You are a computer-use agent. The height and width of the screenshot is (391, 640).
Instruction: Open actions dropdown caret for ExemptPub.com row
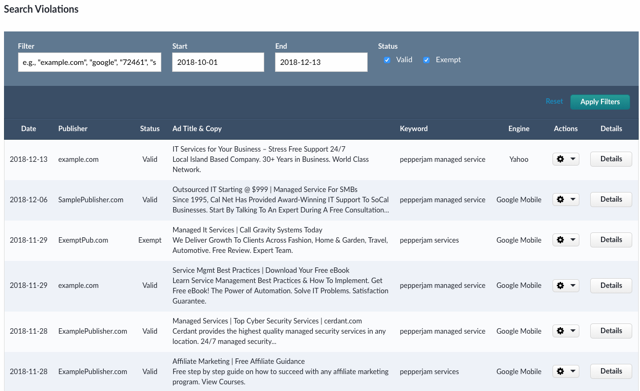click(x=573, y=240)
